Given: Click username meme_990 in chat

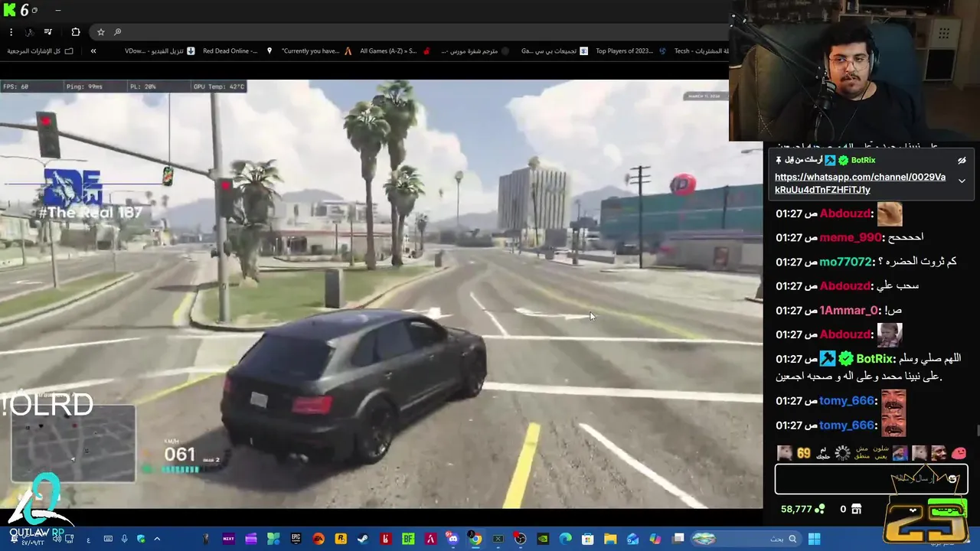Looking at the screenshot, I should click(x=851, y=237).
